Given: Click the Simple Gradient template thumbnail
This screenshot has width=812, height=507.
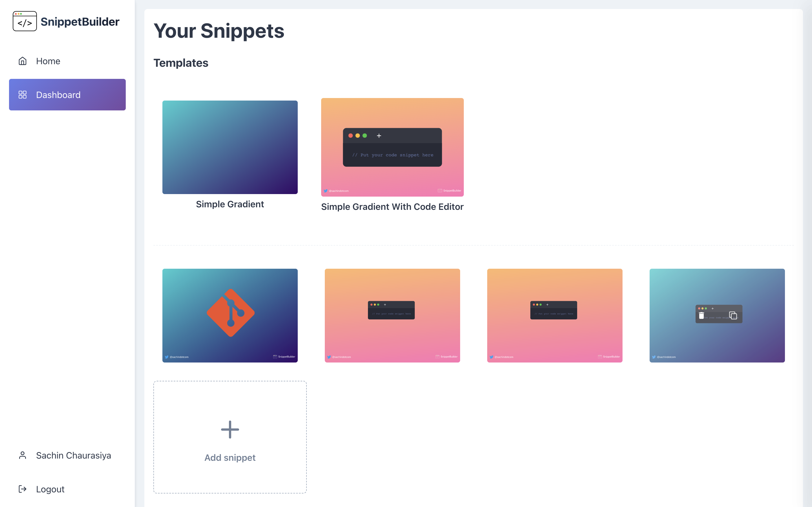Looking at the screenshot, I should point(230,147).
